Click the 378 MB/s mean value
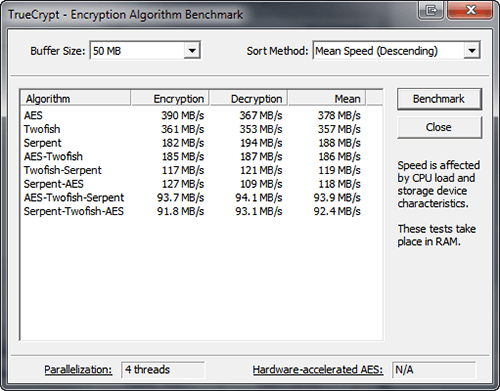The image size is (500, 391). point(339,115)
